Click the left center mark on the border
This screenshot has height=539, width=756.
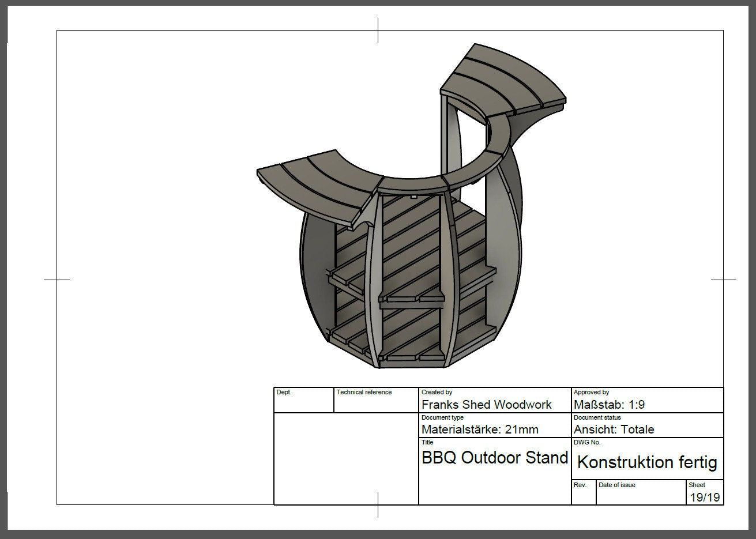click(57, 280)
